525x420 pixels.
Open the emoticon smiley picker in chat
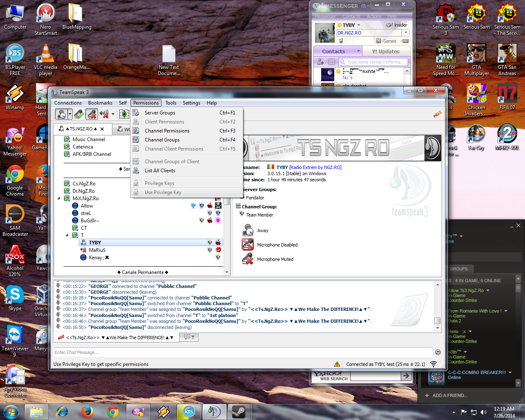click(x=438, y=352)
